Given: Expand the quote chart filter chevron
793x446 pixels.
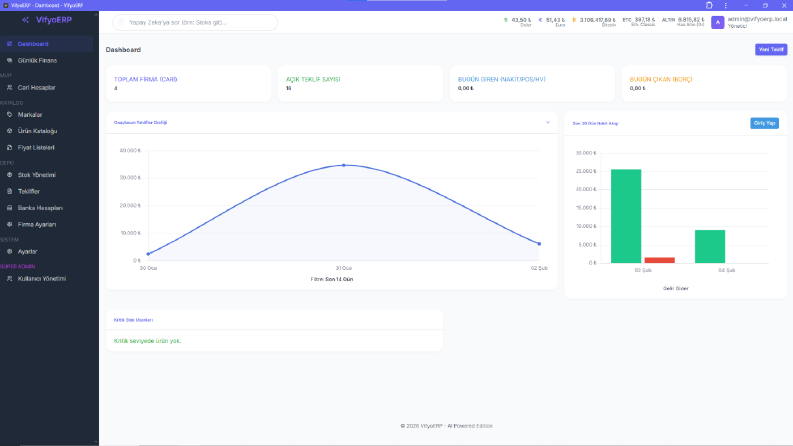Looking at the screenshot, I should 548,122.
